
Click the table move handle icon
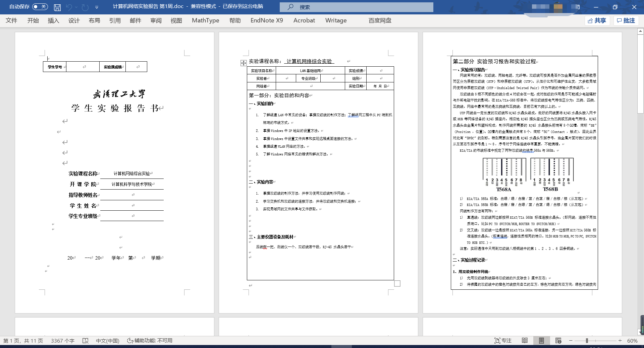point(244,63)
